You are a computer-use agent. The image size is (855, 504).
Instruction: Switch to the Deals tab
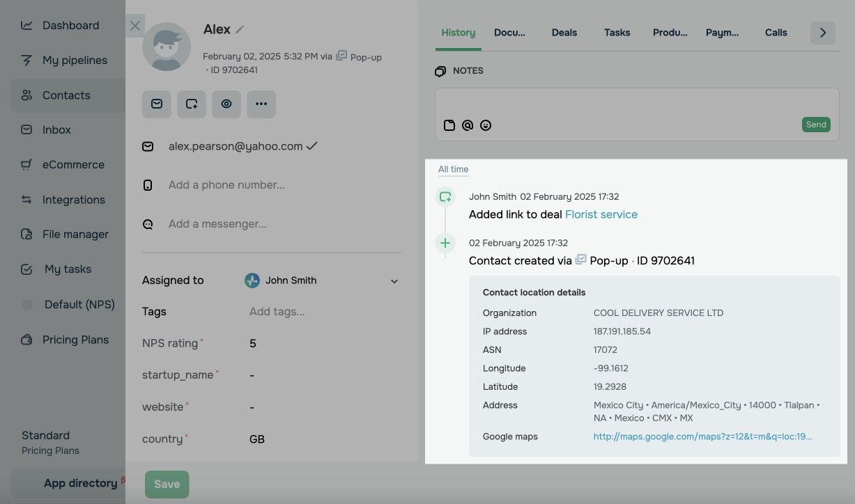click(x=564, y=33)
